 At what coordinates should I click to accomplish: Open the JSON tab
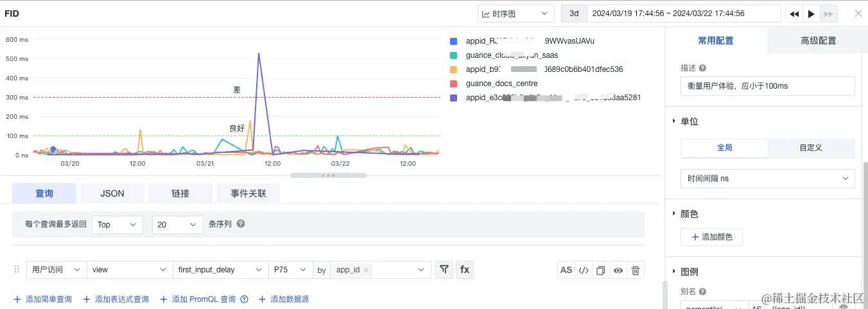pyautogui.click(x=112, y=193)
